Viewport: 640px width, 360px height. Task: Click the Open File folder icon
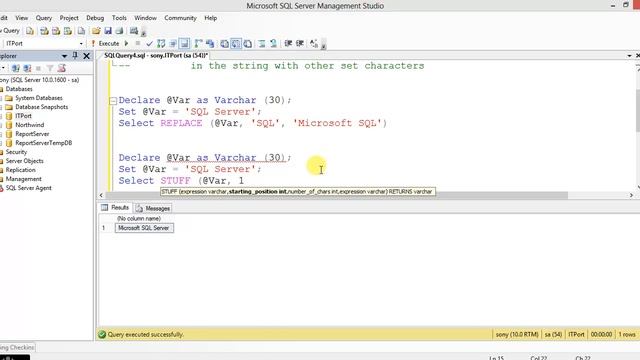click(96, 31)
